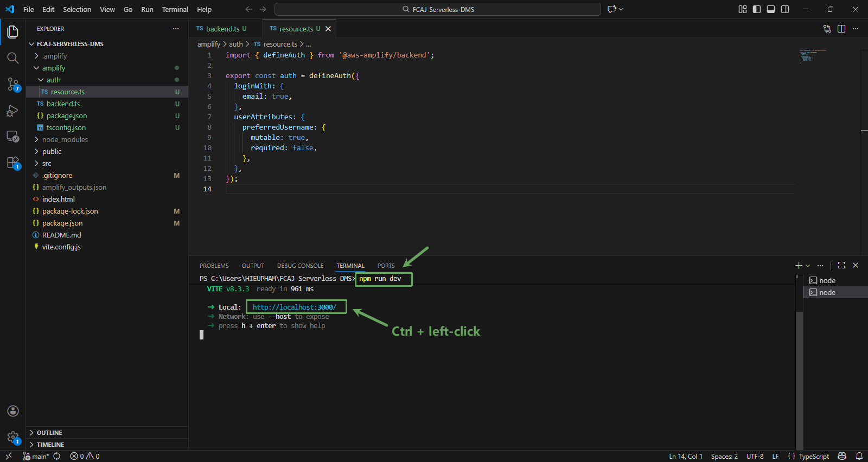Open the launch profile dropdown next to plus
Image resolution: width=868 pixels, height=462 pixels.
click(808, 266)
